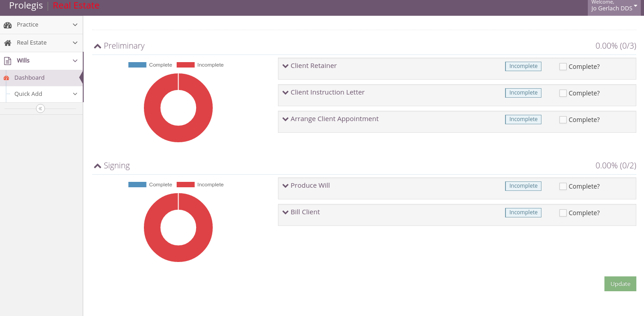Expand the Bill Client task chevron

pos(285,212)
